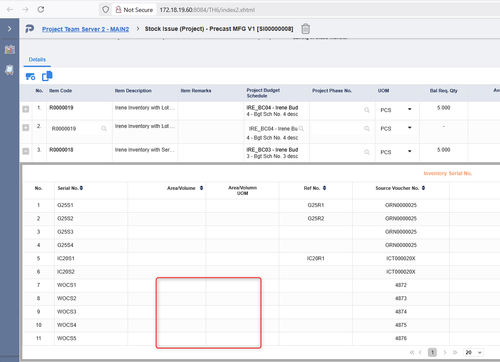Screen dimensions: 500x362
Task: Click the trash delete icon by title
Action: [305, 29]
